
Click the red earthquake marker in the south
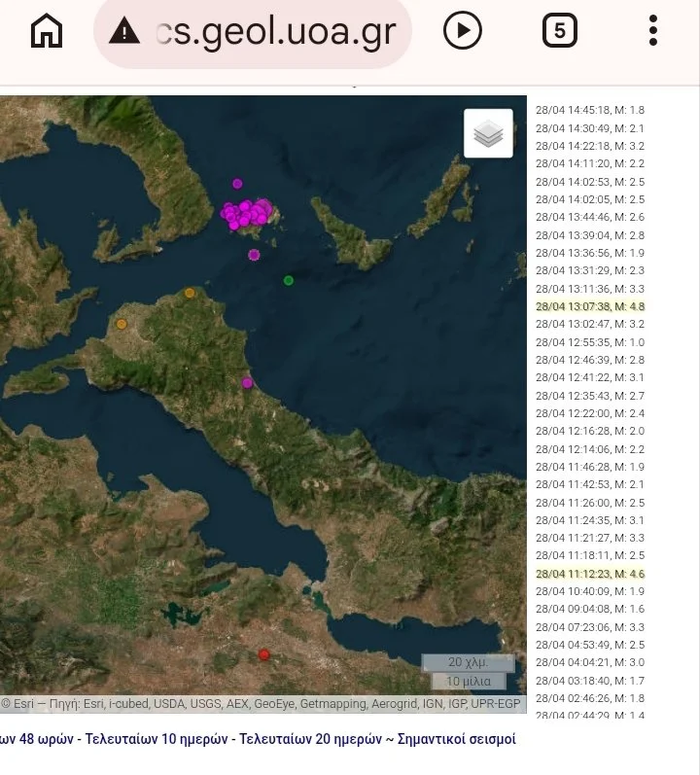264,654
